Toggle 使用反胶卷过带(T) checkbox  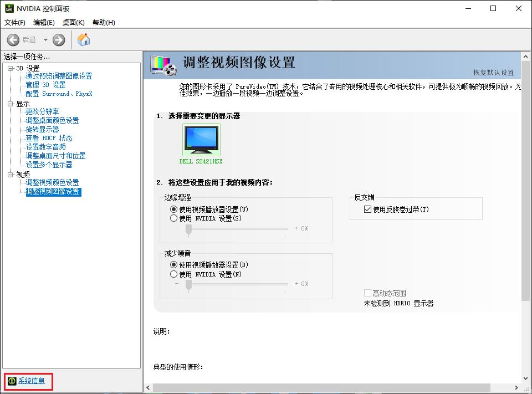(396, 209)
